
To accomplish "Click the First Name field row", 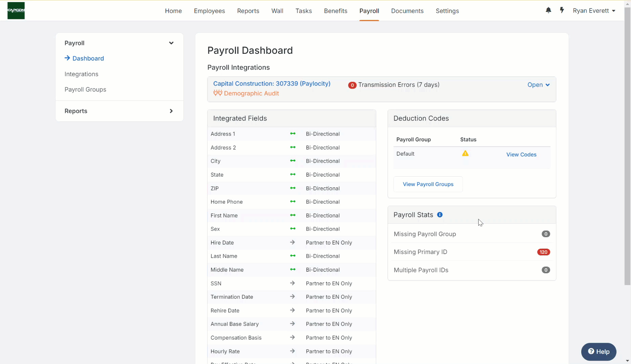I will pos(291,215).
